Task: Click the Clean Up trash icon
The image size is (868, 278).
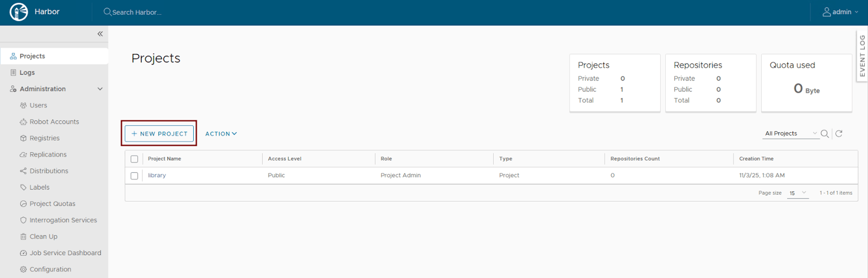Action: pyautogui.click(x=23, y=236)
